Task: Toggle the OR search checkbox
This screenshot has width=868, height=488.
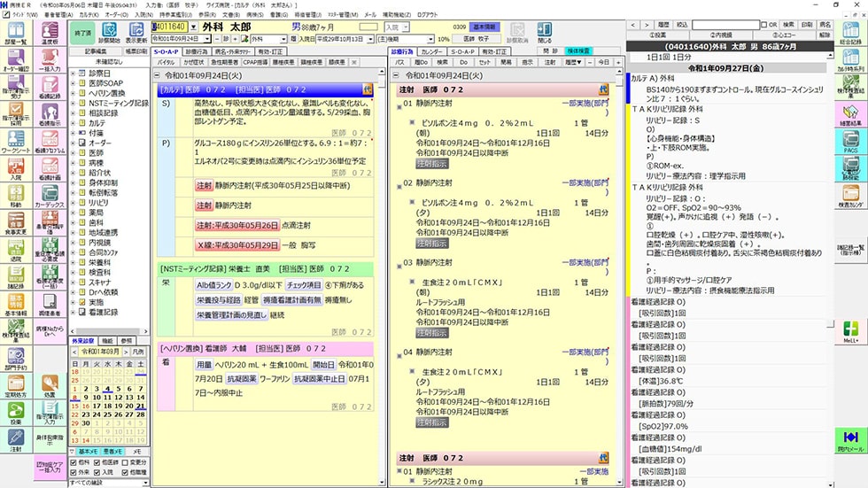Action: (x=763, y=25)
